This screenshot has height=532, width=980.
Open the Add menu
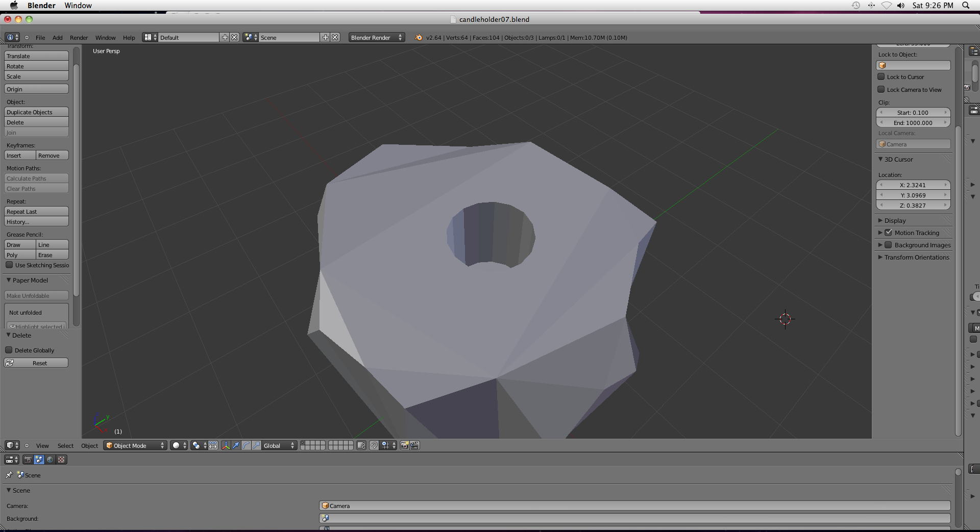click(58, 37)
